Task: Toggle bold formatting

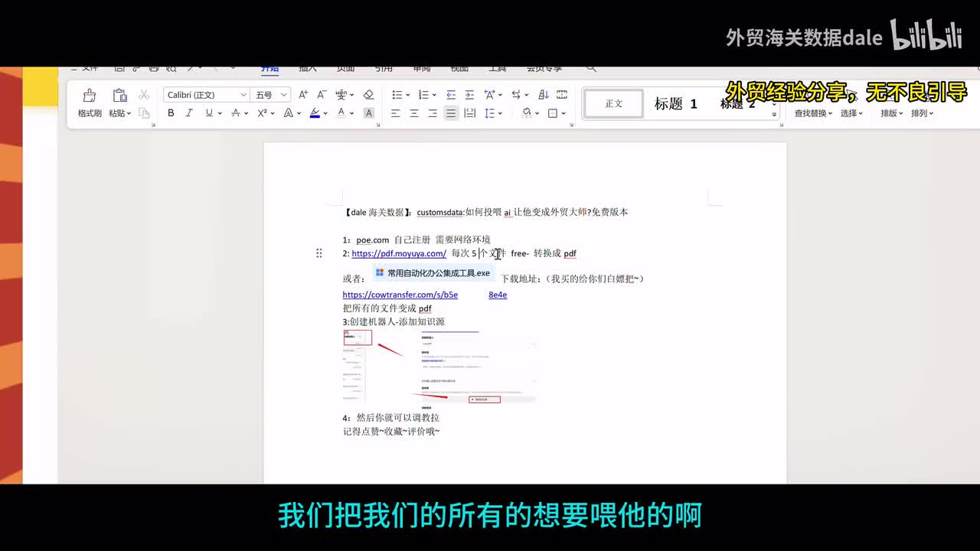Action: click(x=171, y=113)
